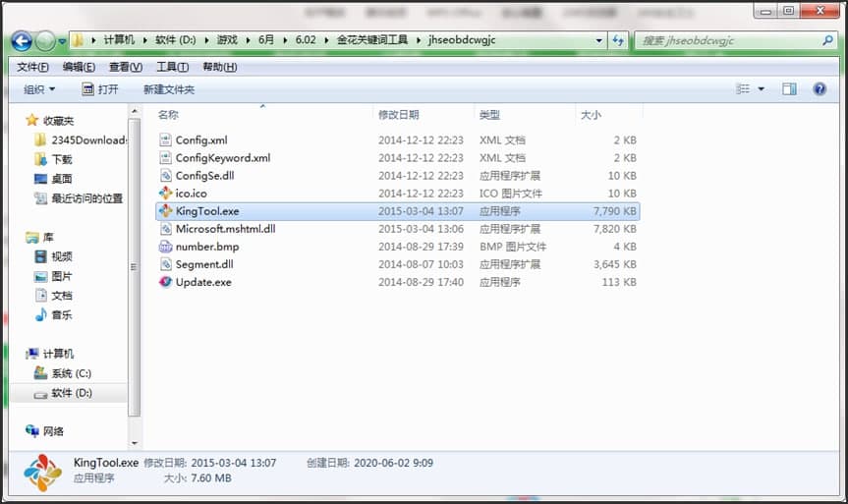Select the ico.ico file icon
The image size is (848, 504).
tap(165, 194)
